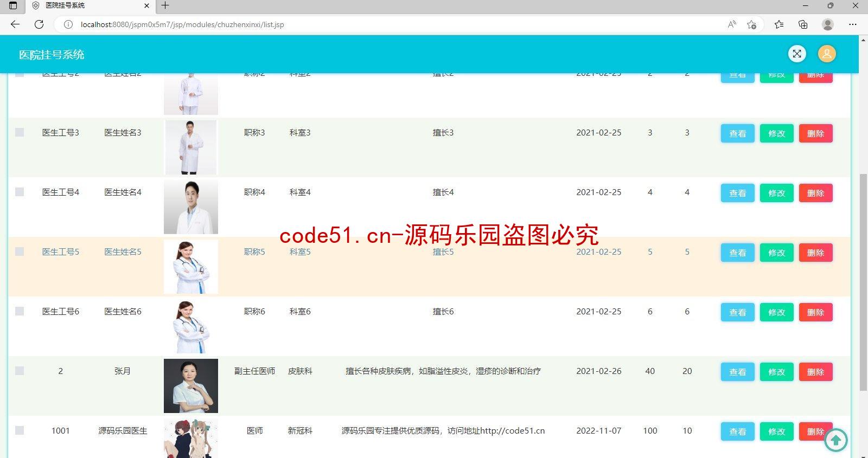
Task: Click 查看 for 医生姓名3
Action: pos(737,133)
